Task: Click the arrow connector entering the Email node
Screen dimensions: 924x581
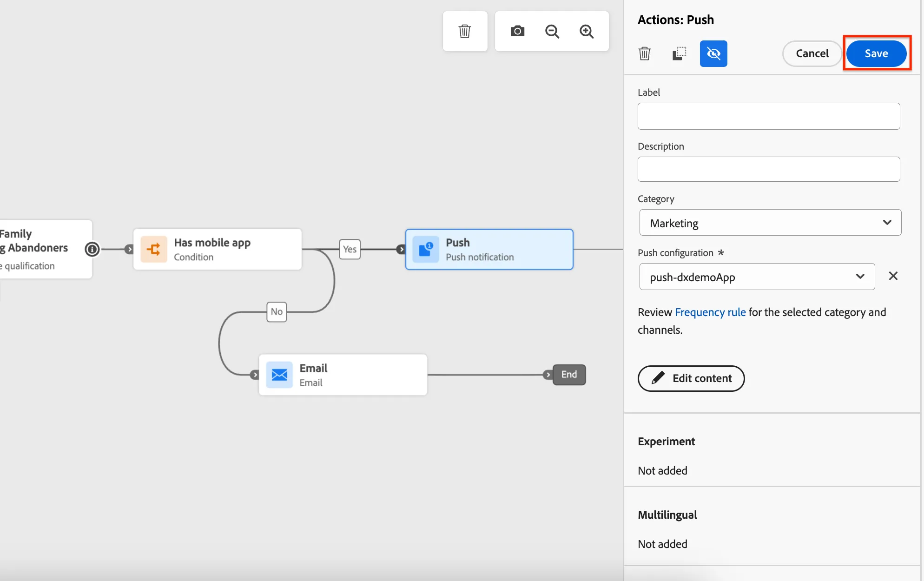Action: click(255, 375)
